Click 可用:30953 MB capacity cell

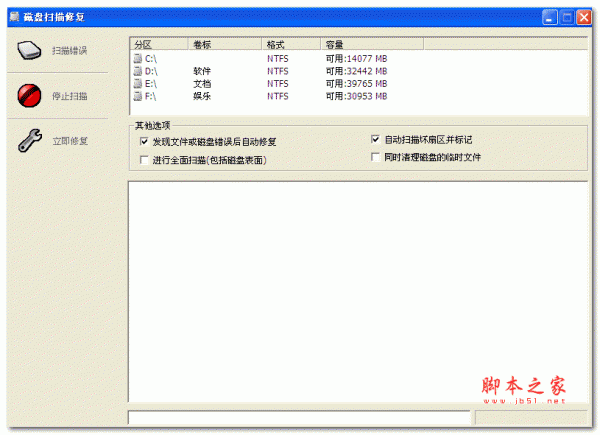coord(356,96)
